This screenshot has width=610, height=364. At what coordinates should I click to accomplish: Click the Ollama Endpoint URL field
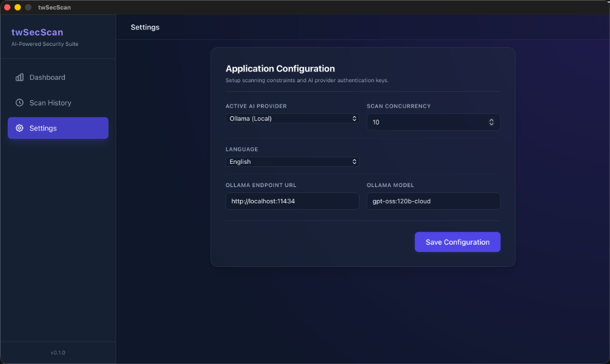292,201
